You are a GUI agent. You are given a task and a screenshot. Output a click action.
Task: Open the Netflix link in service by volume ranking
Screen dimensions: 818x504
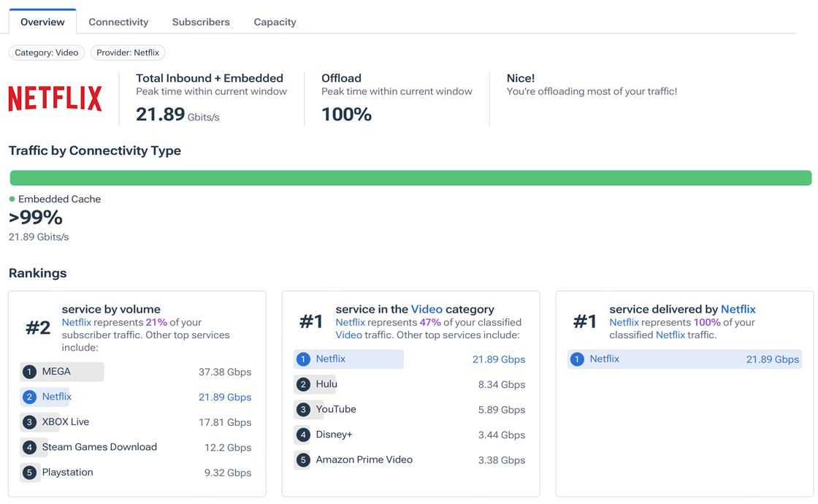tap(56, 397)
